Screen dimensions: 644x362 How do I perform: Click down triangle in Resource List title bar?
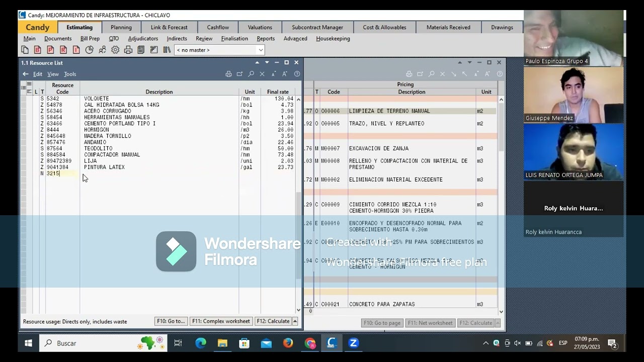point(267,62)
